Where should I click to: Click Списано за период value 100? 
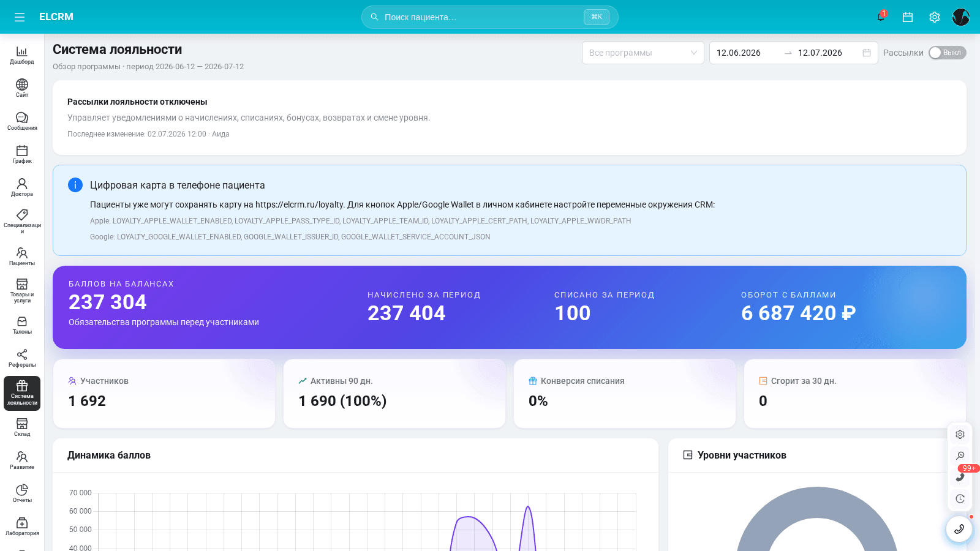(573, 313)
